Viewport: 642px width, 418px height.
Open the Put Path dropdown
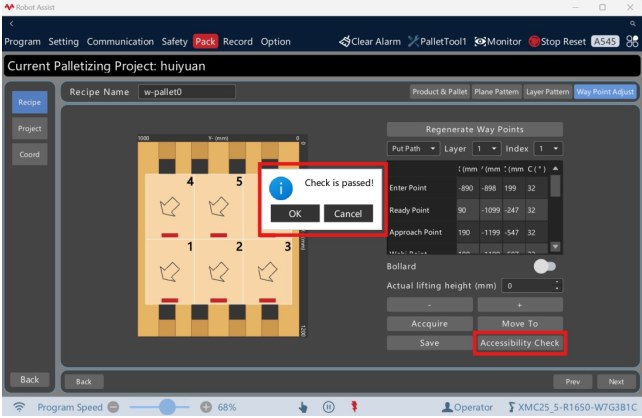coord(413,149)
